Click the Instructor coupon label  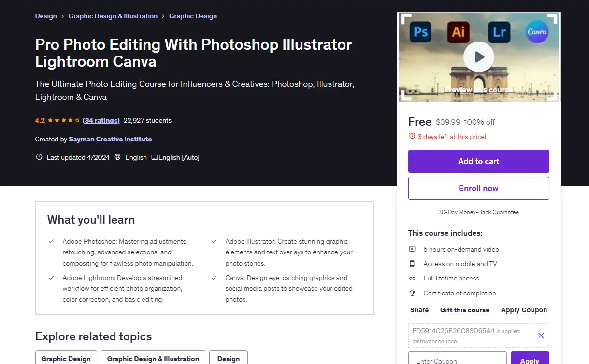(x=434, y=341)
